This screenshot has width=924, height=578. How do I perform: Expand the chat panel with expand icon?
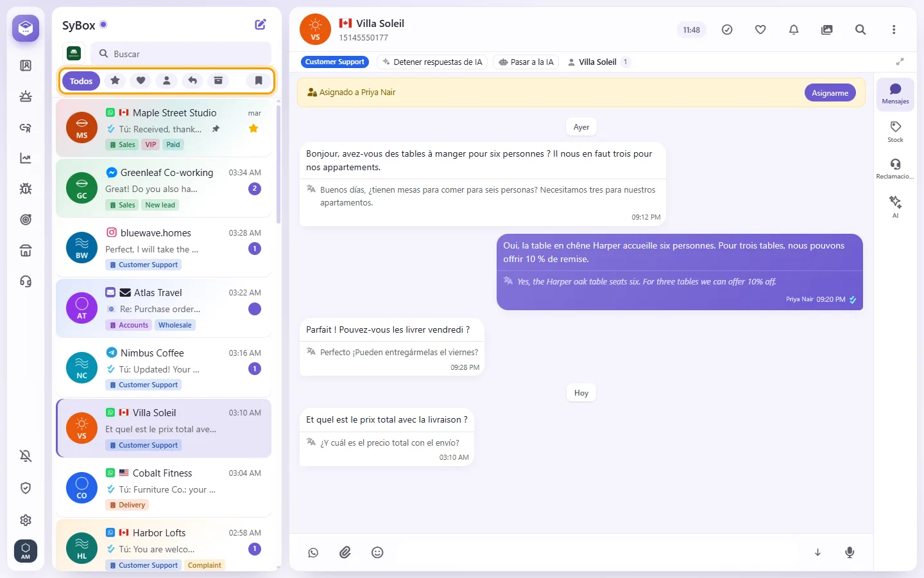pos(900,62)
